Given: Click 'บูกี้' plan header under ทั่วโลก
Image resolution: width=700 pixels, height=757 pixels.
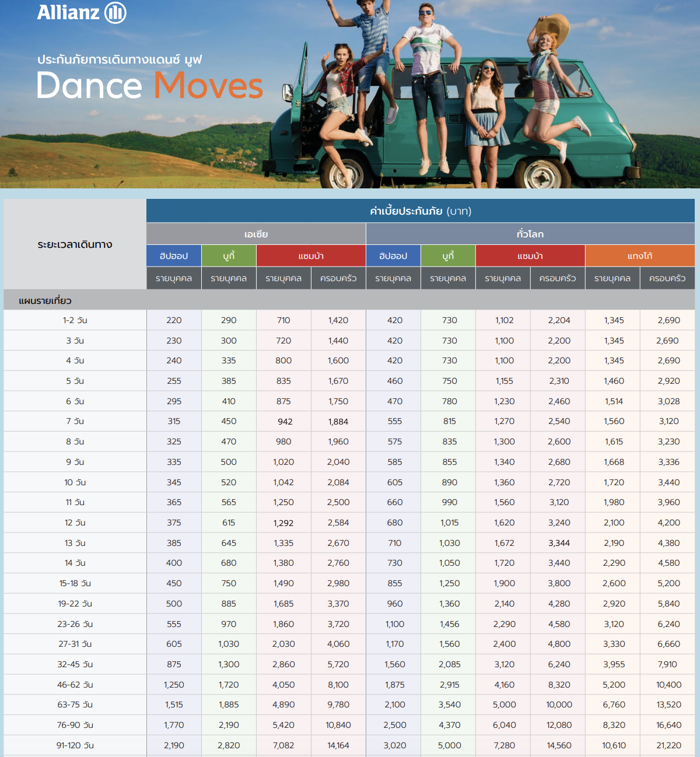Looking at the screenshot, I should [448, 256].
